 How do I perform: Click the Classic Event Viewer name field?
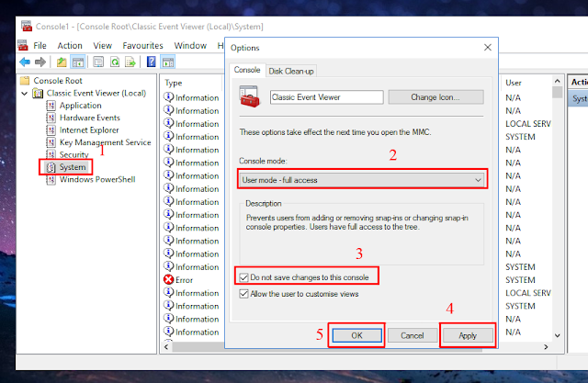click(327, 97)
